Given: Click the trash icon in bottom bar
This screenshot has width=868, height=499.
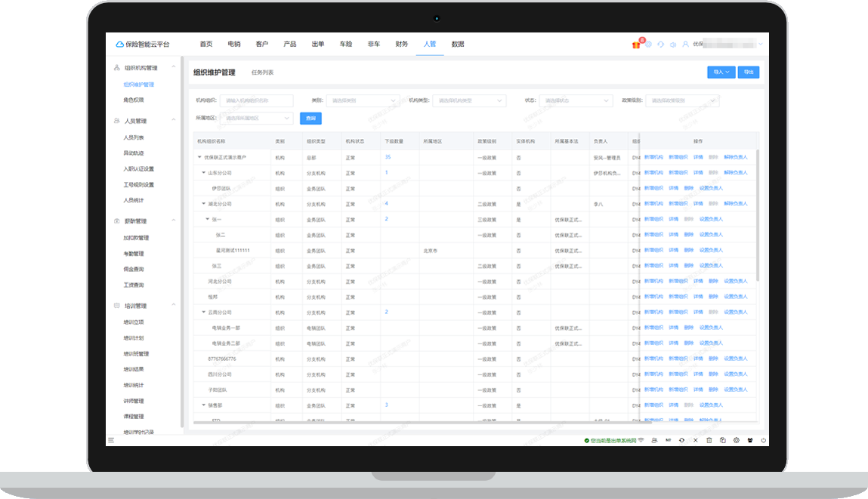Looking at the screenshot, I should coord(709,440).
